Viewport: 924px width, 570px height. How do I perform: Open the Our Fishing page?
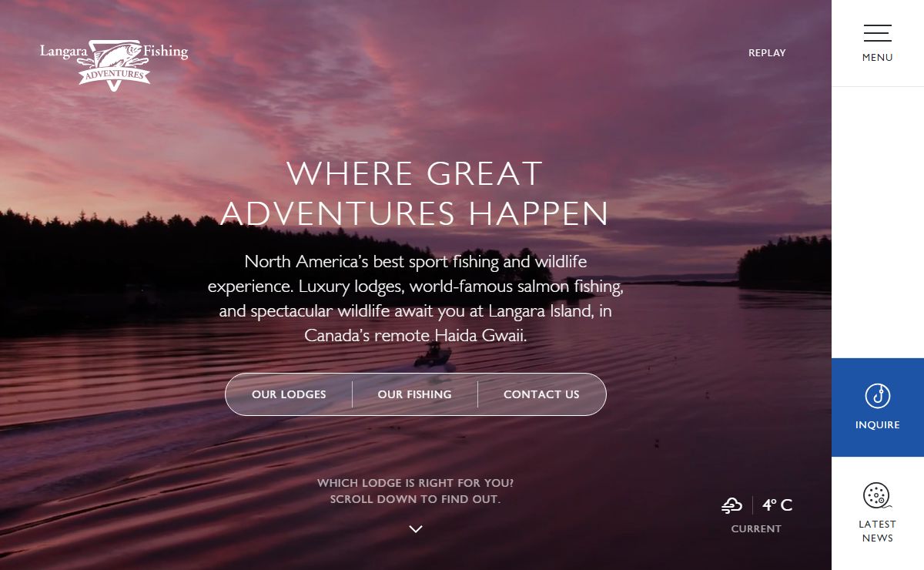[x=414, y=394]
